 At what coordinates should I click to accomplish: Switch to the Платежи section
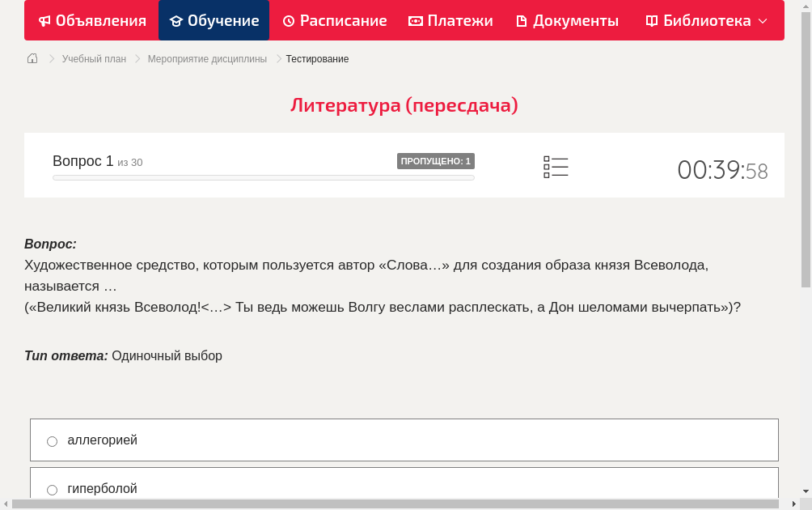(450, 20)
